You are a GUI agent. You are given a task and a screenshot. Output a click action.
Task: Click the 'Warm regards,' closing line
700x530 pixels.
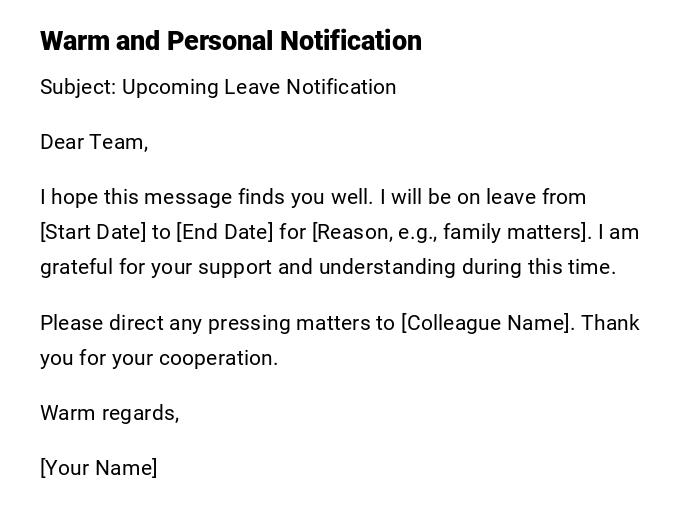coord(110,413)
